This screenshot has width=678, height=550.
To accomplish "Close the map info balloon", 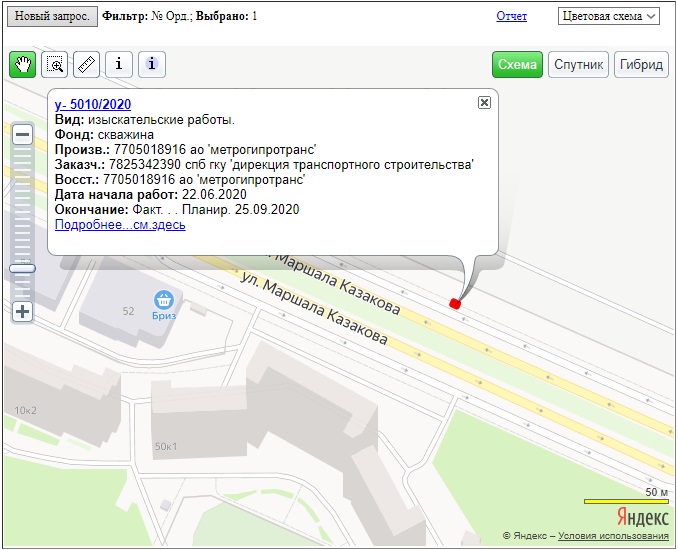I will (484, 103).
